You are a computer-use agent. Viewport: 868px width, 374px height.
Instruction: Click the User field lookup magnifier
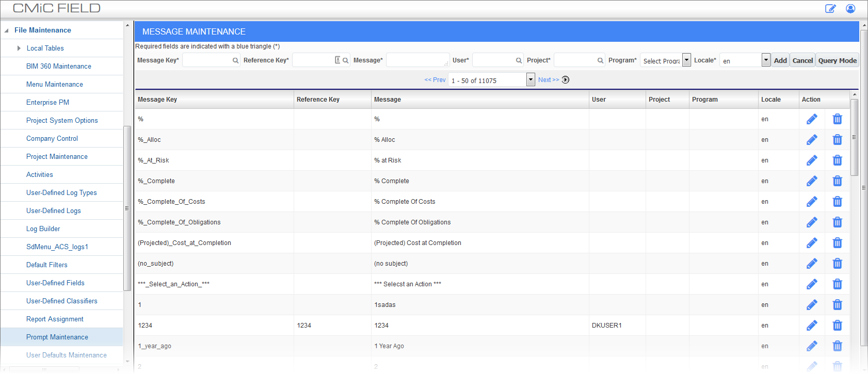(519, 60)
